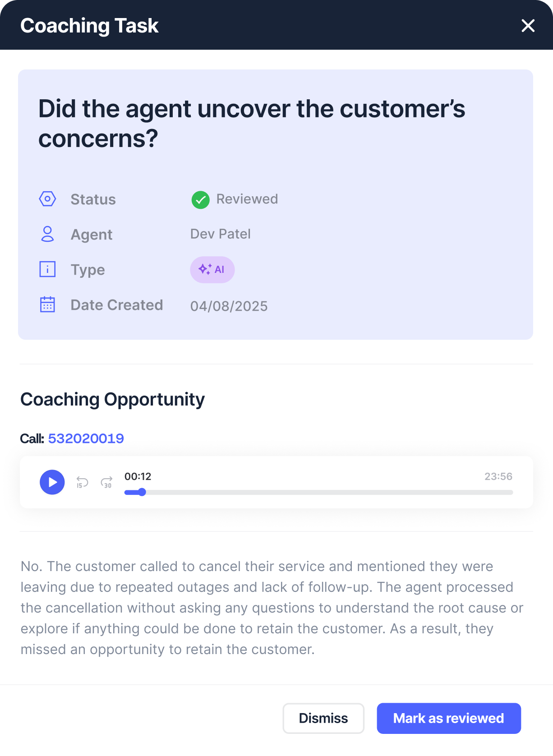Click the Dev Patel agent name
This screenshot has height=756, width=553.
220,234
